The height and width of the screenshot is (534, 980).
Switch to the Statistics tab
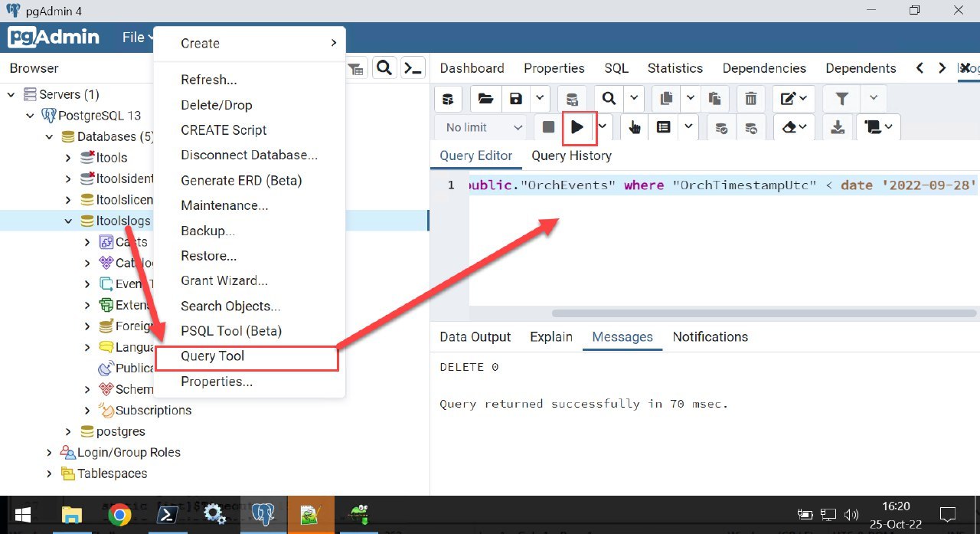coord(675,68)
